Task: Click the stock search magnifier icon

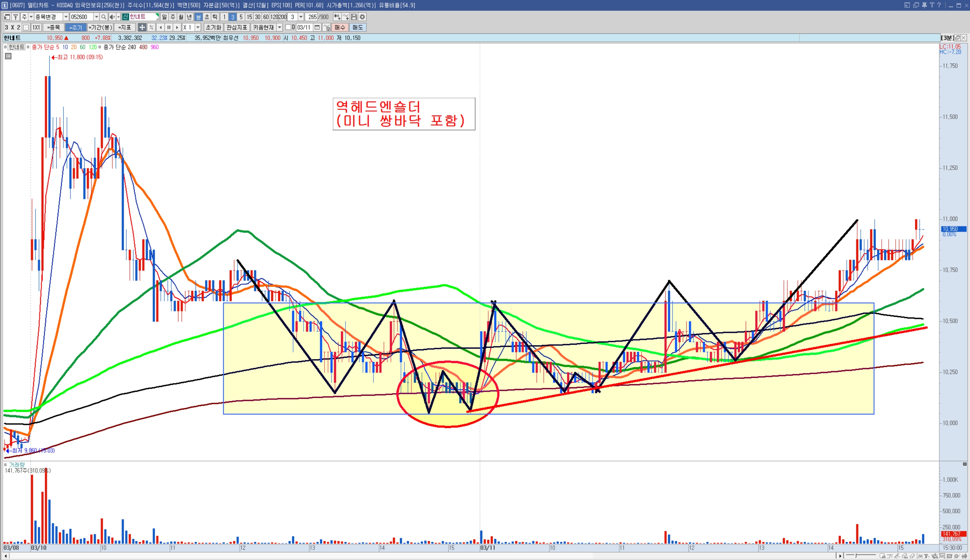Action: pyautogui.click(x=103, y=17)
